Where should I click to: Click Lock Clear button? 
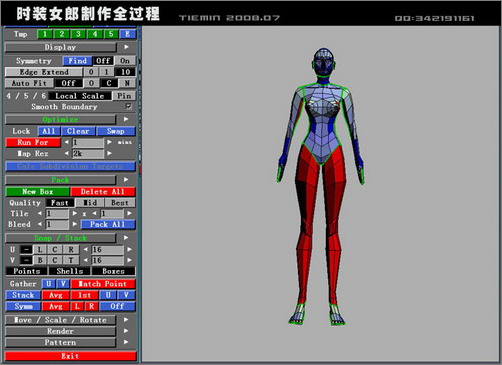(78, 131)
